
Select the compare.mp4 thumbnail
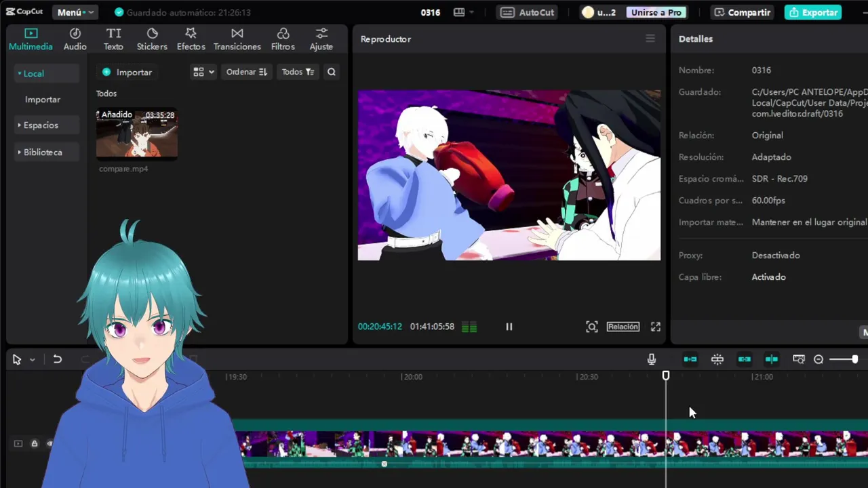pos(137,134)
